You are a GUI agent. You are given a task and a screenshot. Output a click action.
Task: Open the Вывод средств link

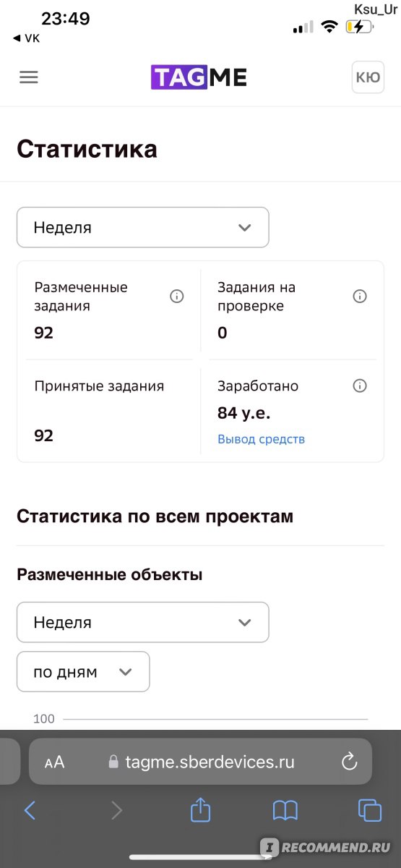click(261, 439)
